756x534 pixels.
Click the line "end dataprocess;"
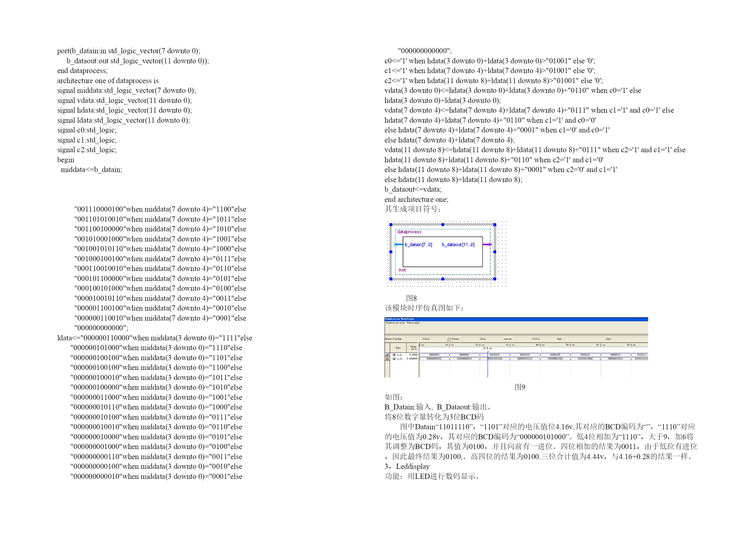[82, 71]
